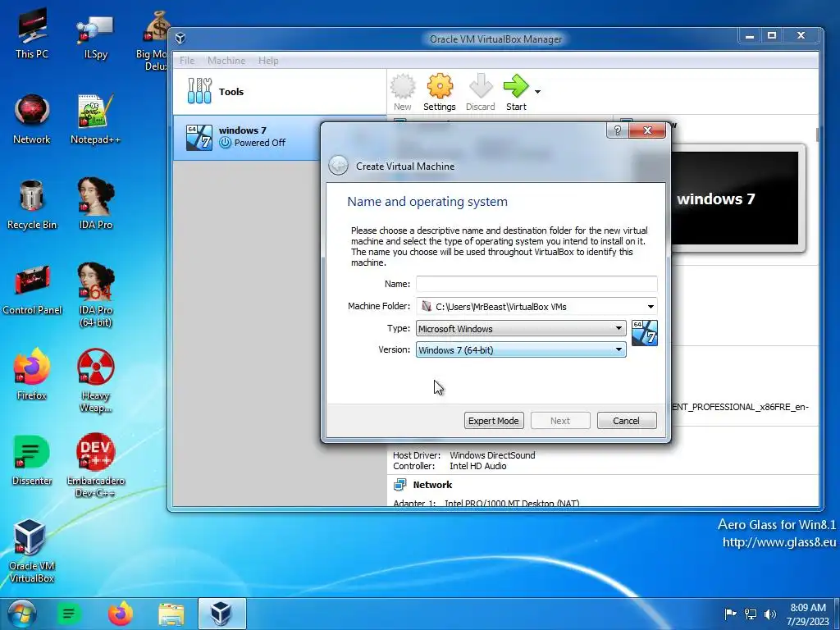Select the IDA Pro (64-bit) shortcut
The width and height of the screenshot is (840, 630).
pyautogui.click(x=95, y=294)
